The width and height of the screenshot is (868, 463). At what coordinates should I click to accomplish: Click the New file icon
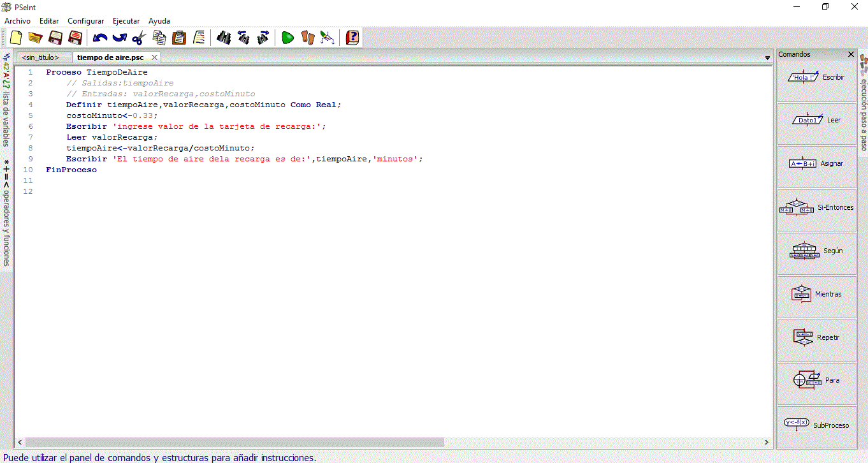click(x=16, y=38)
